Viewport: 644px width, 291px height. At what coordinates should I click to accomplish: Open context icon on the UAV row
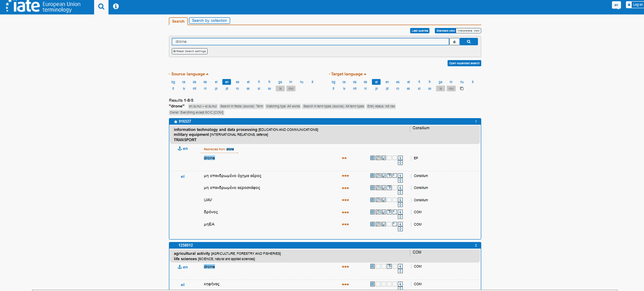tap(383, 200)
